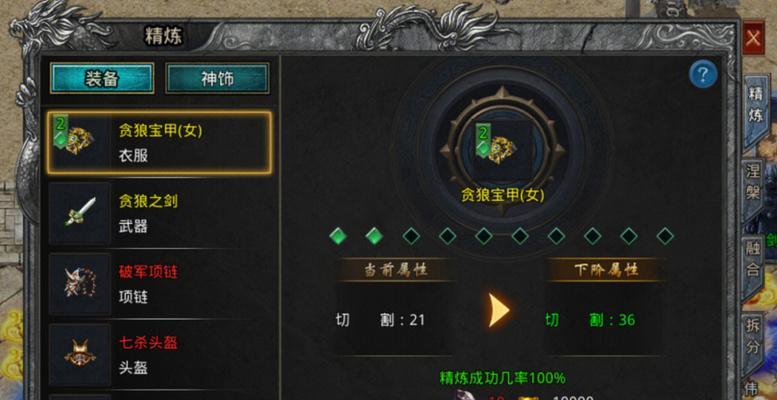Click the 下阶属性 header label
Viewport: 777px width, 400px height.
click(x=606, y=271)
